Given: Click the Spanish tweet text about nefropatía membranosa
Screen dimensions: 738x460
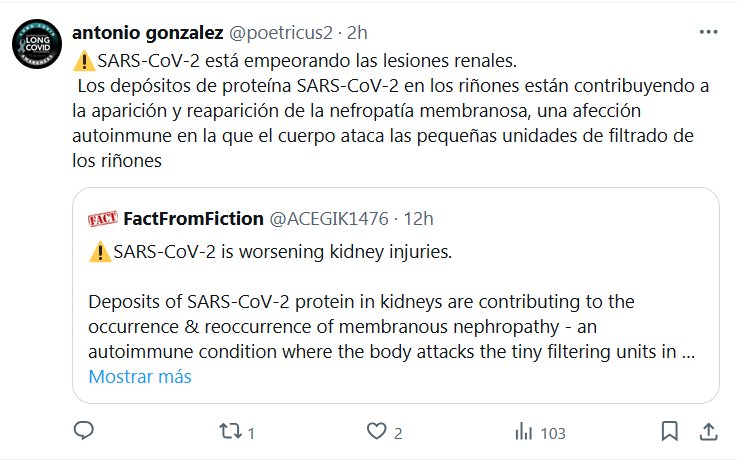Looking at the screenshot, I should [x=390, y=110].
